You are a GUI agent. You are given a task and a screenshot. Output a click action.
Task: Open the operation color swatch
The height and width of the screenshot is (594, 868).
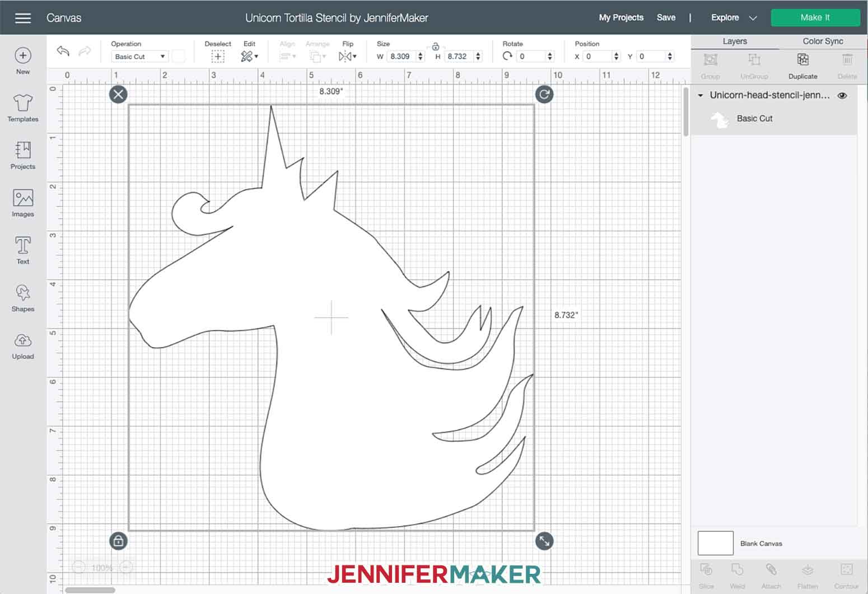point(179,57)
